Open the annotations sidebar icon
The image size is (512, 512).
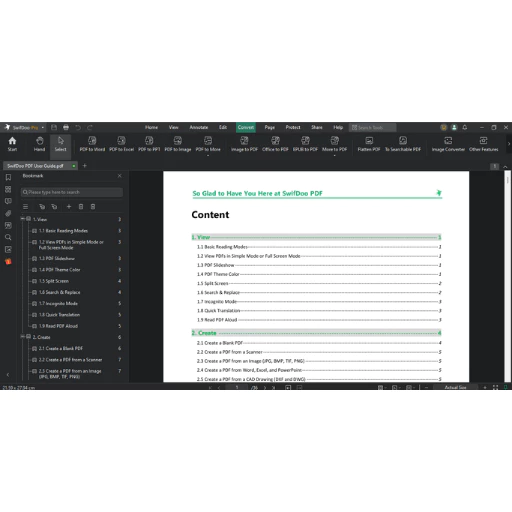click(8, 201)
